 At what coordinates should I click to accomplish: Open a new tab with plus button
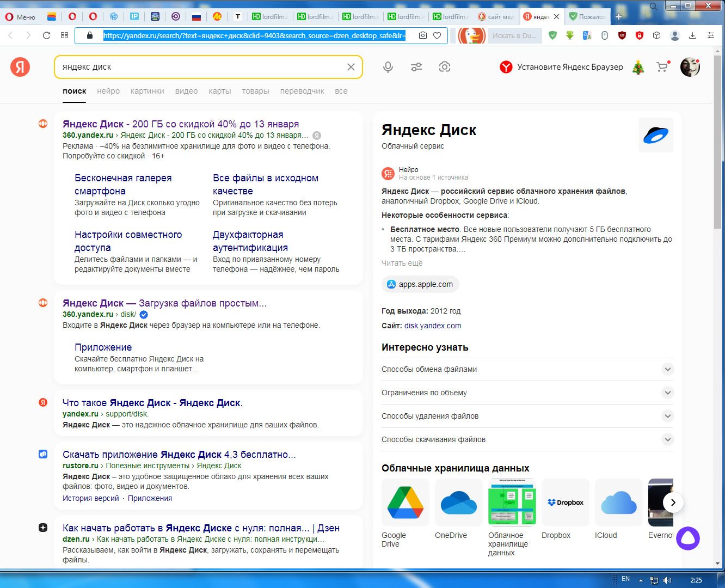pyautogui.click(x=618, y=17)
